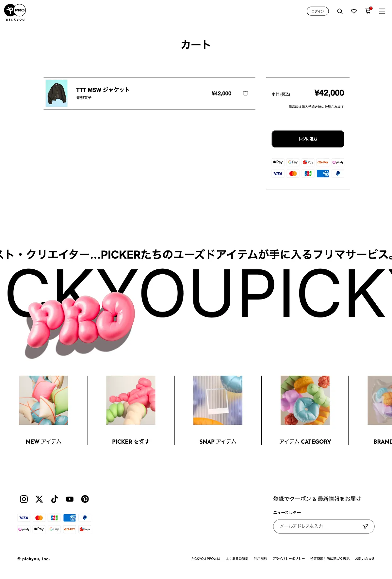392x579 pixels.
Task: Open the TTT MSW ジャケット product thumbnail
Action: click(57, 93)
